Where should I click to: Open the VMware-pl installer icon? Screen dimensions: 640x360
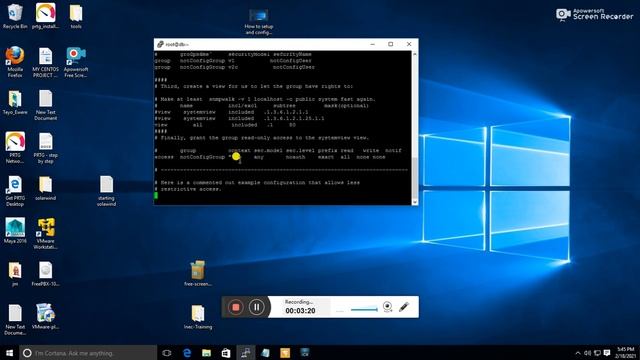(x=45, y=316)
